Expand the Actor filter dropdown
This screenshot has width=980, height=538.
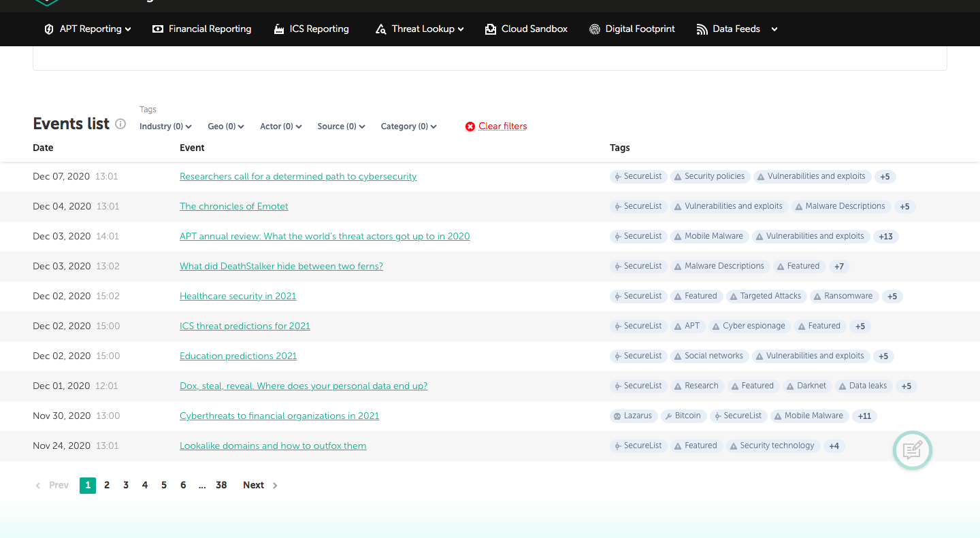tap(281, 127)
